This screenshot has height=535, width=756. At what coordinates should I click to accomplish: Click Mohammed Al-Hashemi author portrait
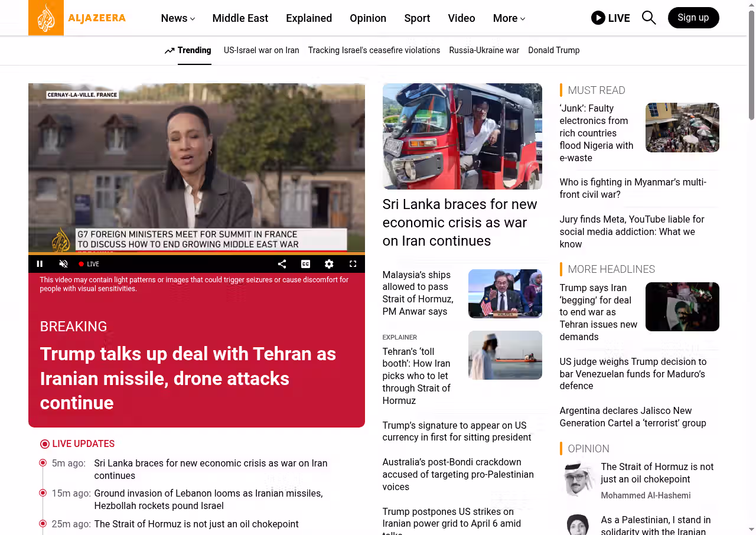tap(577, 479)
